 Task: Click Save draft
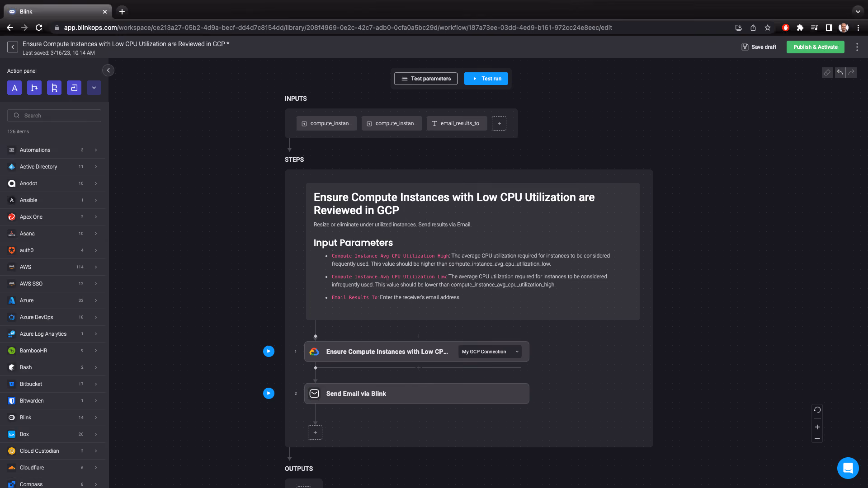coord(759,47)
